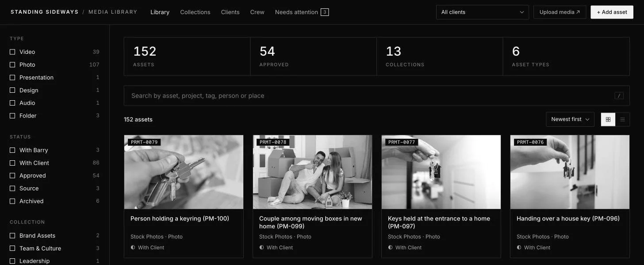
Task: Open the PRMT-0076 house key thumbnail
Action: point(570,172)
